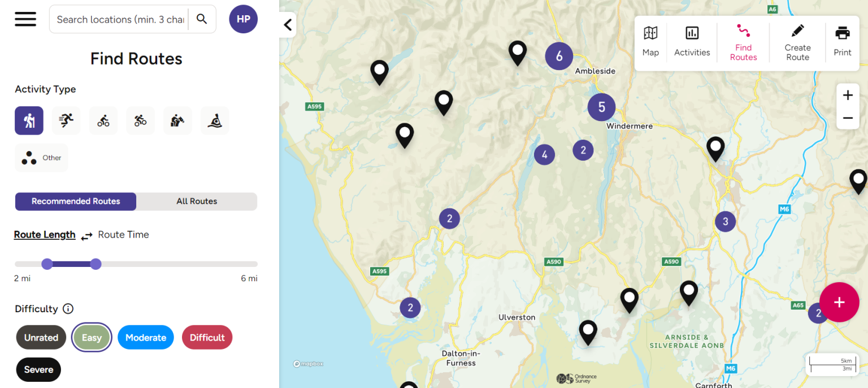This screenshot has height=388, width=868.
Task: Select the running activity type icon
Action: 66,120
